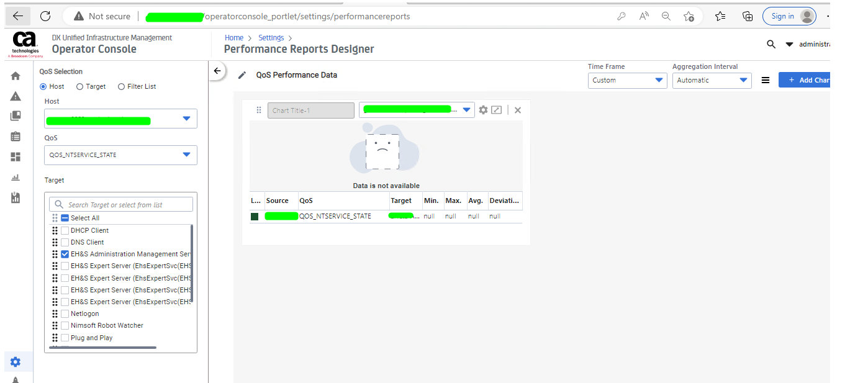Open the Aggregation Interval dropdown
This screenshot has height=383, width=868.
tap(712, 80)
